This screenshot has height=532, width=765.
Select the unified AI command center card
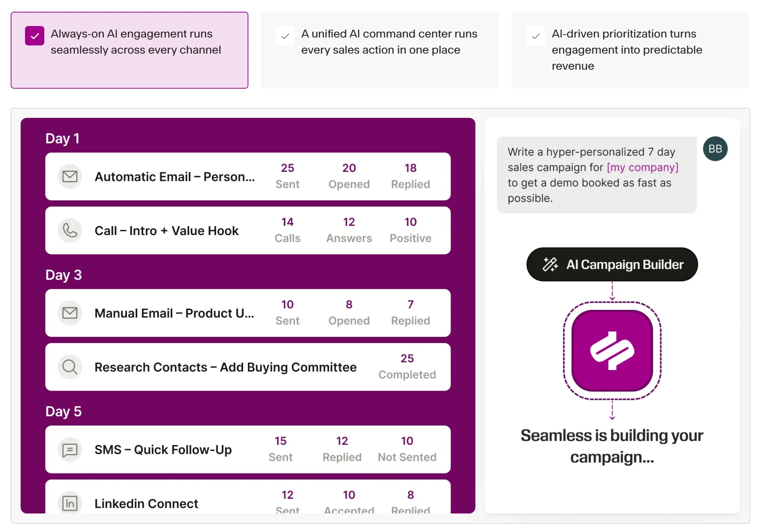pos(380,50)
